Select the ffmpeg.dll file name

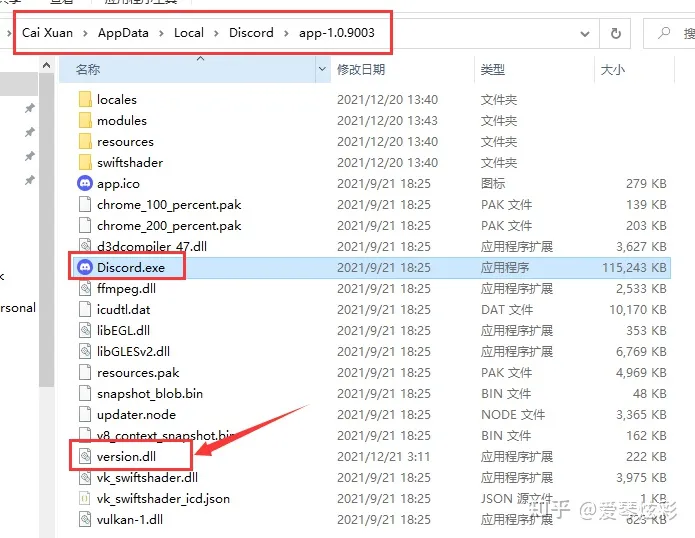click(126, 288)
